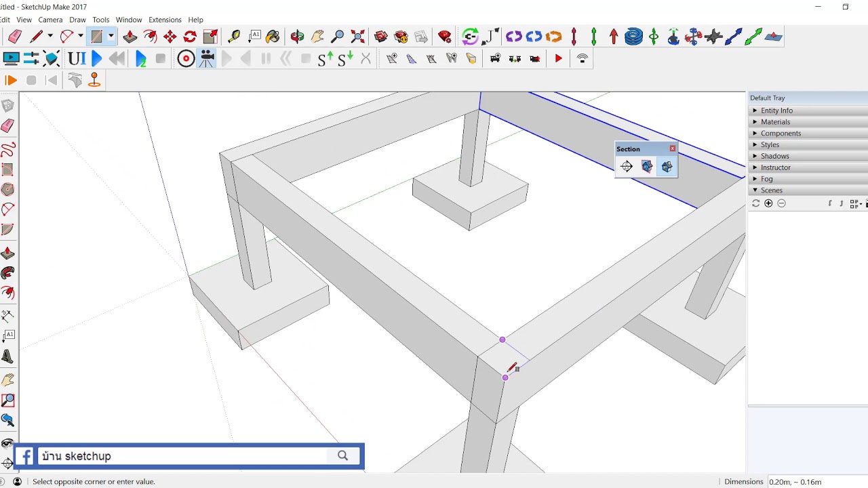868x488 pixels.
Task: Click the UI settings icon
Action: [x=77, y=59]
